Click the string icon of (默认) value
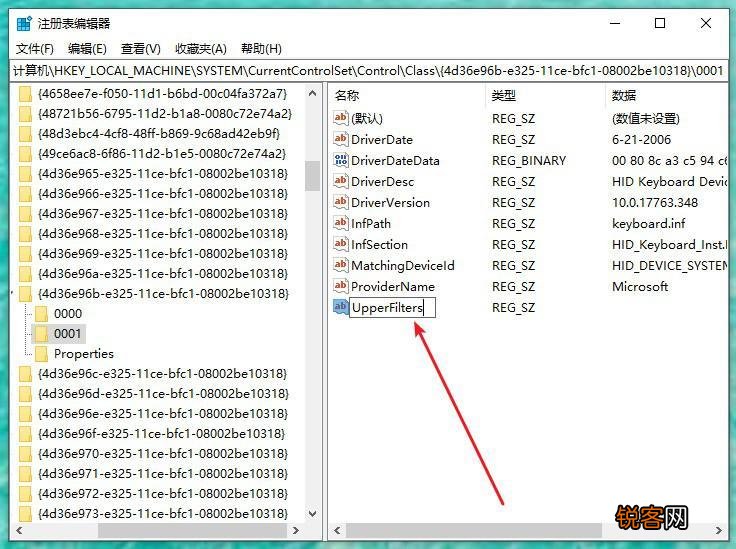 click(x=341, y=117)
